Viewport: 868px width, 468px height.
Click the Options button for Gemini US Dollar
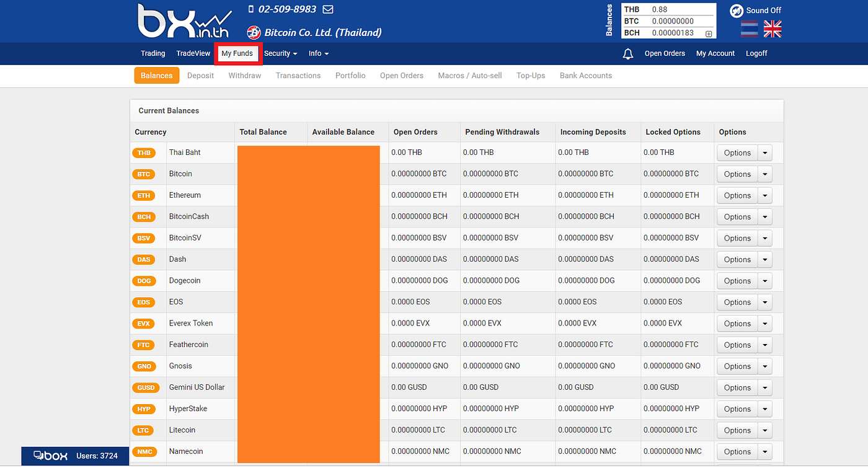coord(737,387)
